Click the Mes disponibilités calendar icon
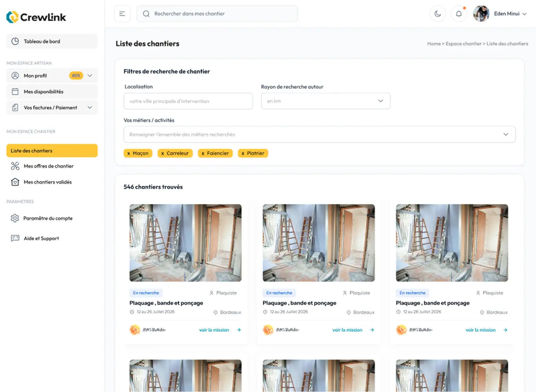 coord(15,92)
